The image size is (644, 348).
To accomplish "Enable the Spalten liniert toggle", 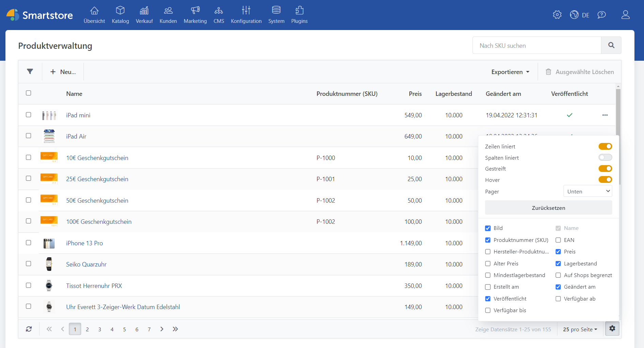I will point(605,158).
